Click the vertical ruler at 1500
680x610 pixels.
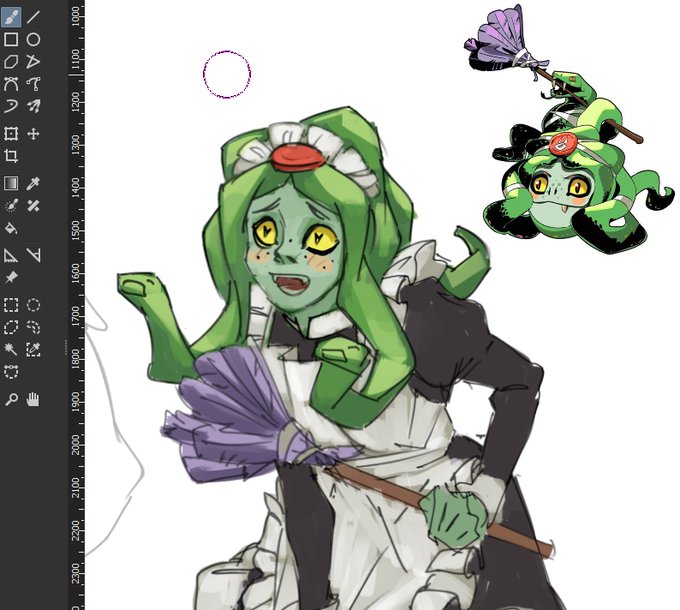point(76,229)
